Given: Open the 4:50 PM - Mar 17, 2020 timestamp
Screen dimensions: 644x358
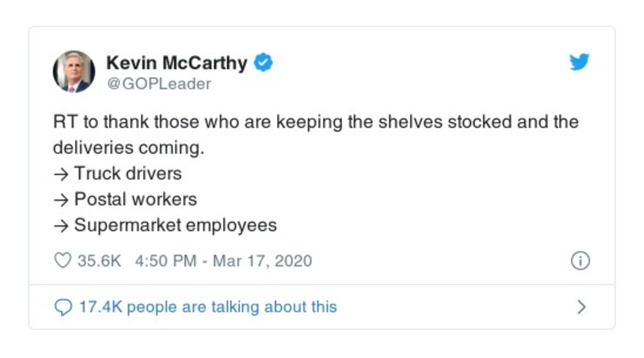Looking at the screenshot, I should (x=223, y=261).
